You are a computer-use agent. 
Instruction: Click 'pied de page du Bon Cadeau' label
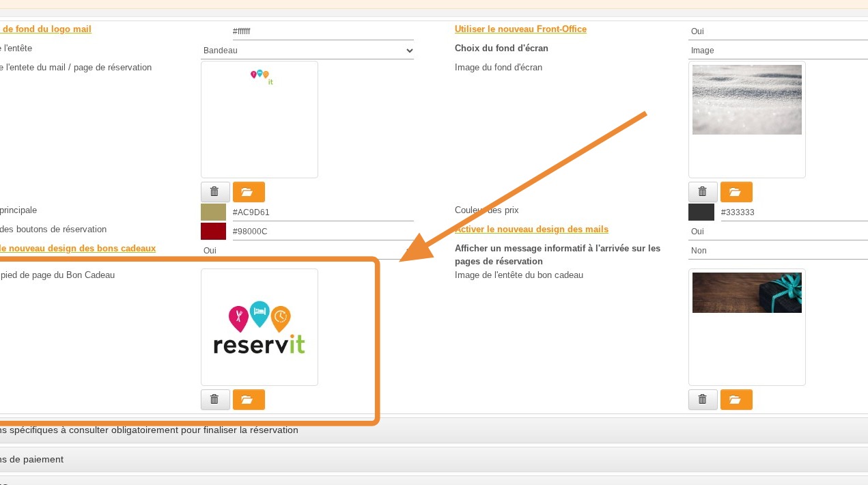(x=57, y=275)
